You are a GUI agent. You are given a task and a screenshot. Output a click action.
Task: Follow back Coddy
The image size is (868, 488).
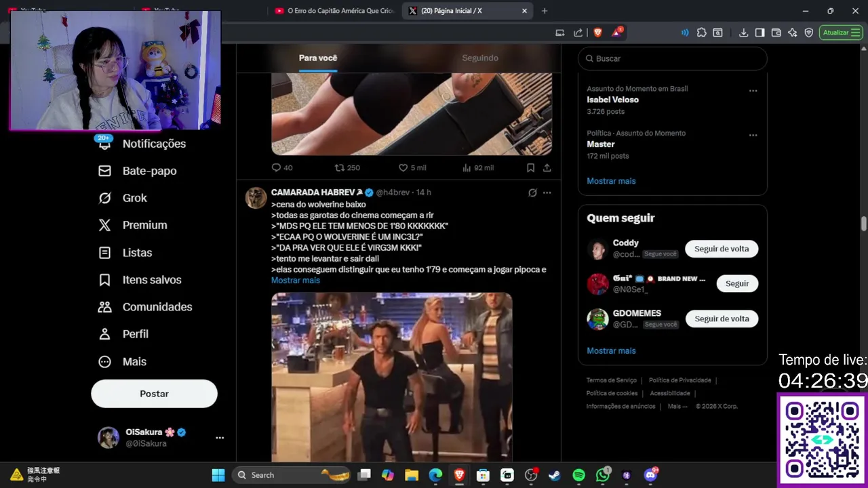point(722,249)
